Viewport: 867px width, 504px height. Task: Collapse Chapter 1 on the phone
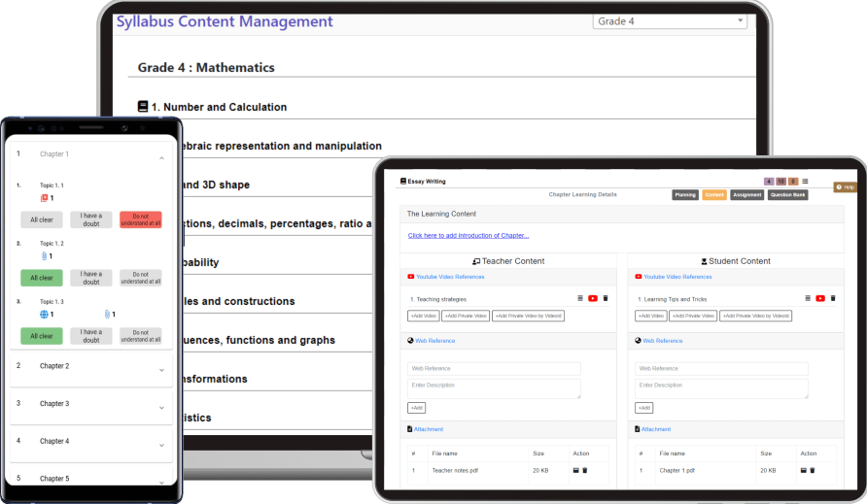coord(161,158)
